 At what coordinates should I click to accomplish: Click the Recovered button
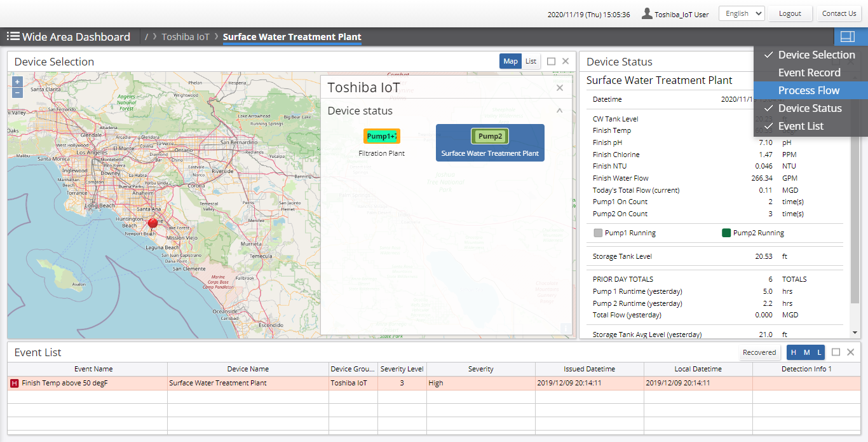pos(759,352)
